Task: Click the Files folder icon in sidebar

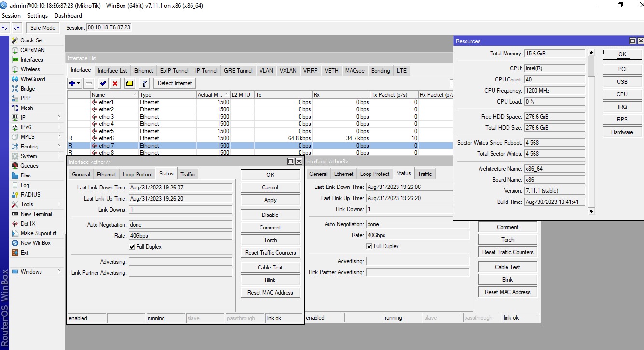Action: point(15,175)
